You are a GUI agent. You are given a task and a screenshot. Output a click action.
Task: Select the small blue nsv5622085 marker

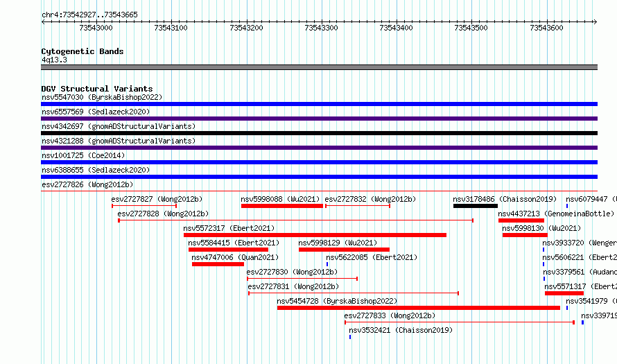[x=327, y=264]
